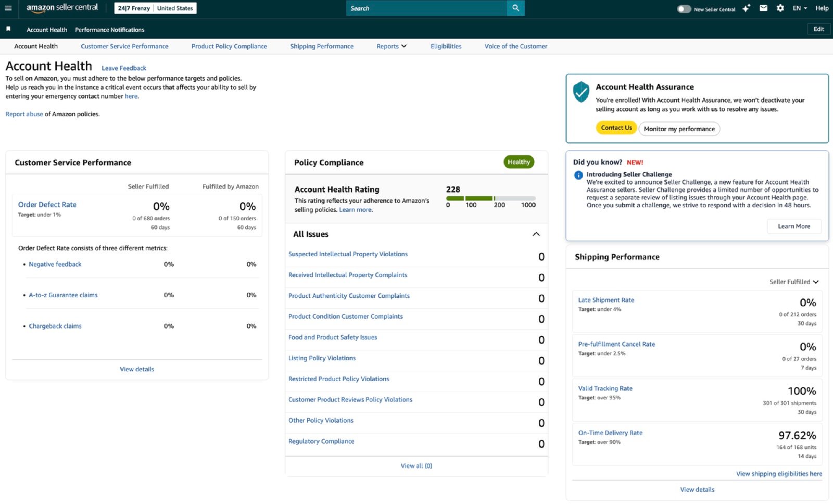This screenshot has height=504, width=833.
Task: Open the messages envelope icon
Action: point(764,8)
